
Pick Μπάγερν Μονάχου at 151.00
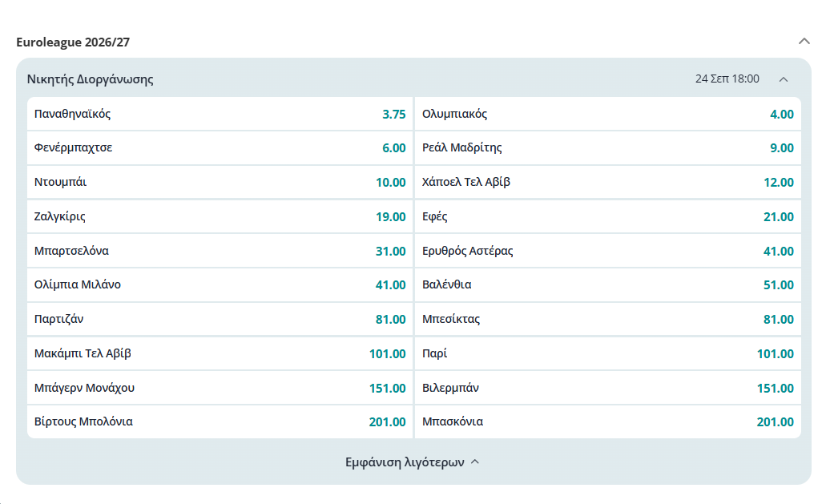pyautogui.click(x=220, y=388)
